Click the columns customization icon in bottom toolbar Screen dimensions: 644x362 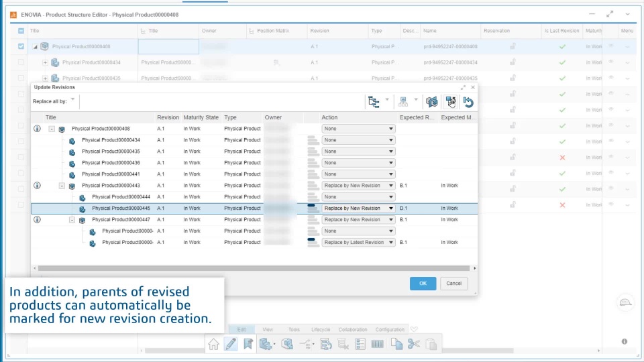coord(378,344)
